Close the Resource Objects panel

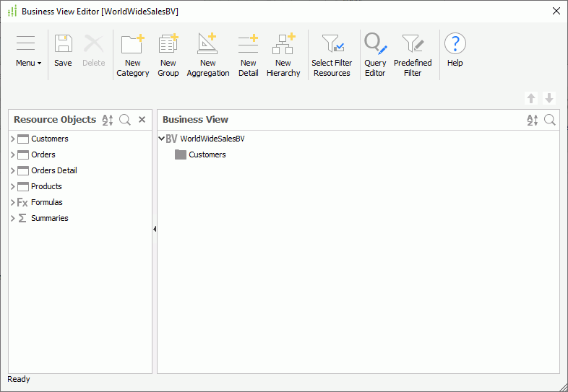tap(142, 120)
